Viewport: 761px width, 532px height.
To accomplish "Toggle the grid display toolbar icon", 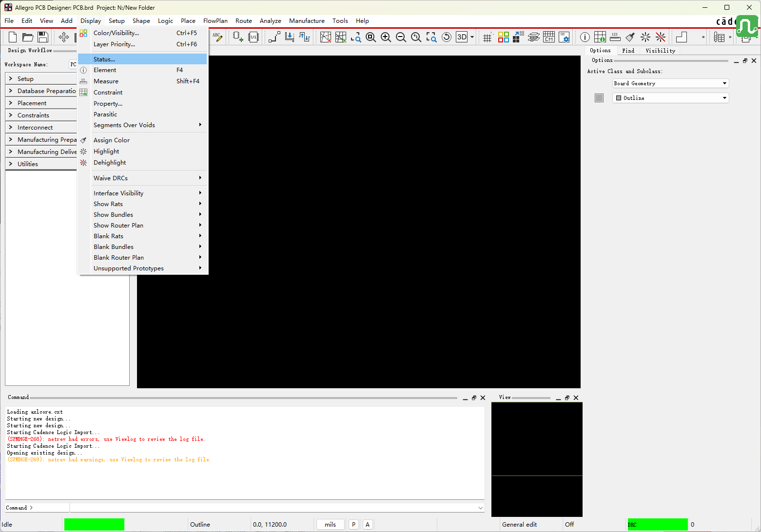I will click(x=488, y=37).
